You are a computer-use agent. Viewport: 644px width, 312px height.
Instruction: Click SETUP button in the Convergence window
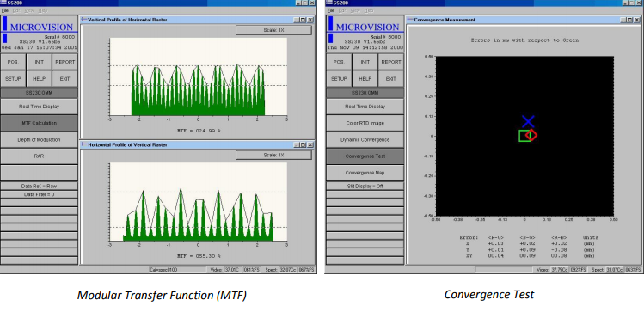340,78
